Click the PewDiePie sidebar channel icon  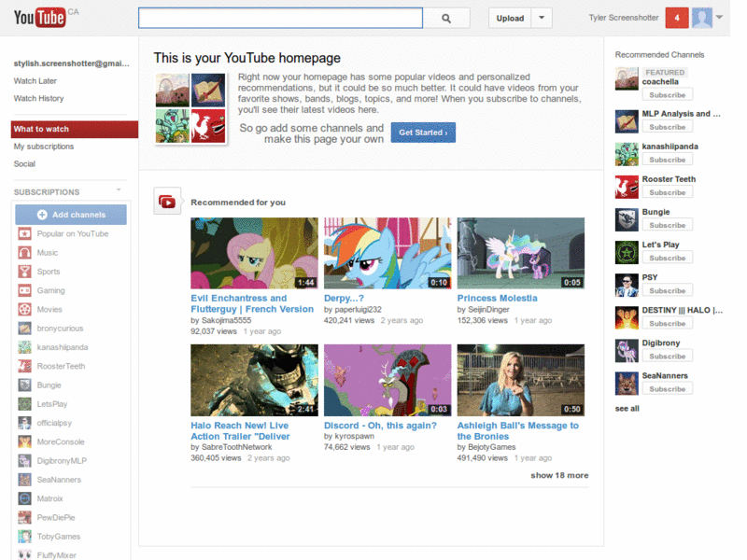[25, 517]
